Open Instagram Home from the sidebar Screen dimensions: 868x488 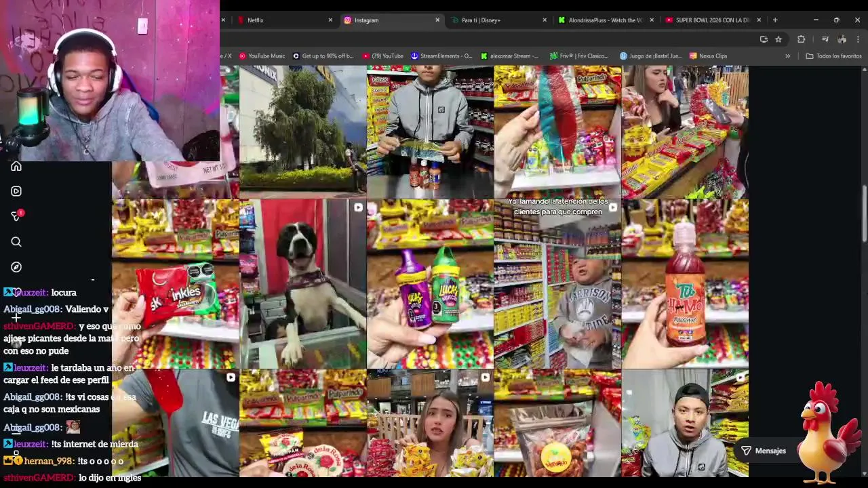point(16,166)
